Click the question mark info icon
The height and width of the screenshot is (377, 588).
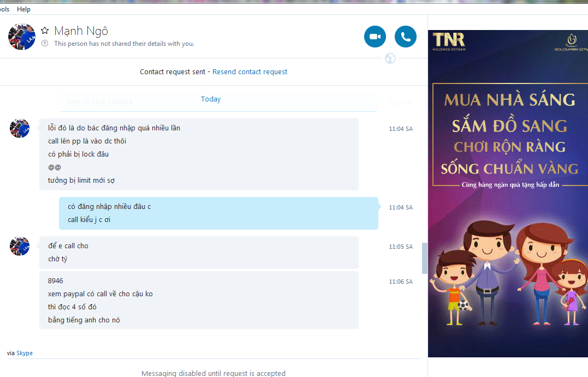(45, 44)
